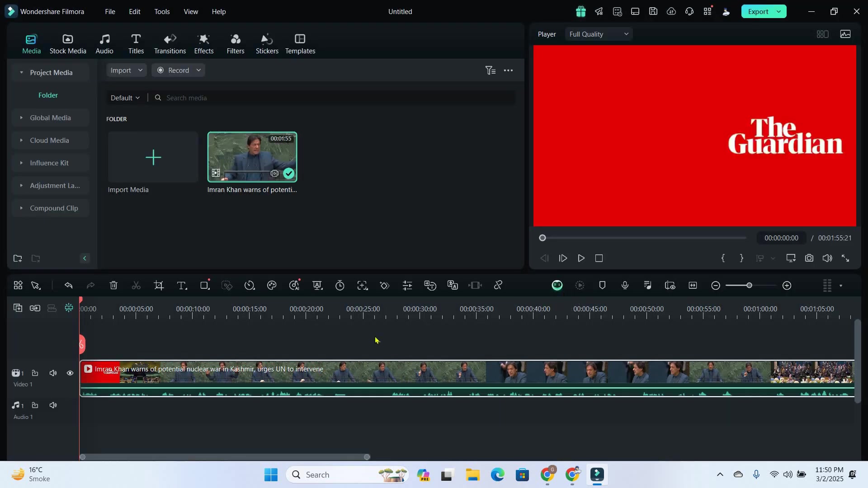Image resolution: width=868 pixels, height=488 pixels.
Task: Lock the Audio 1 track
Action: point(35,405)
